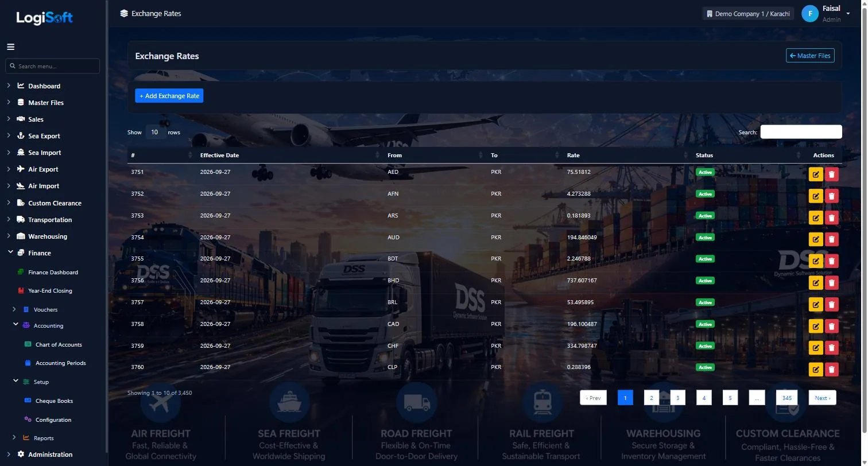Expand the Dashboard menu chevron
The width and height of the screenshot is (868, 466).
coord(9,86)
